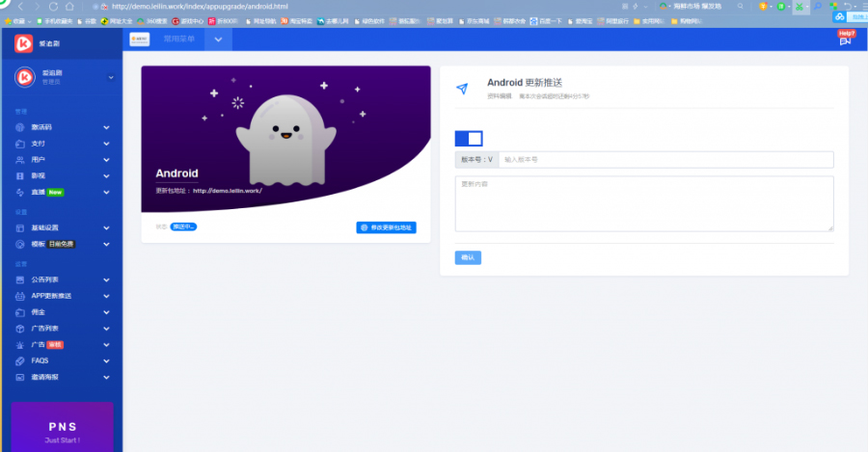Click the 支付 payment icon in sidebar
Screen dimensions: 868x452
click(20, 143)
